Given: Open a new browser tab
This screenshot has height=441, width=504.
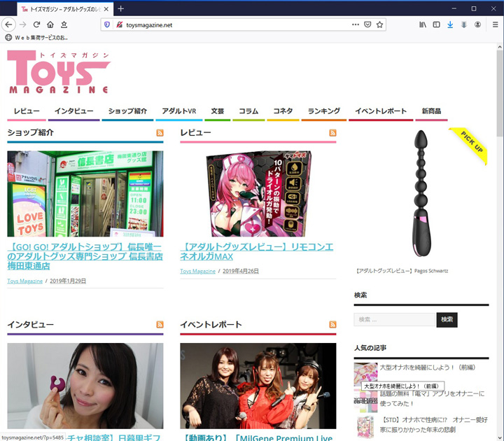Looking at the screenshot, I should [121, 8].
